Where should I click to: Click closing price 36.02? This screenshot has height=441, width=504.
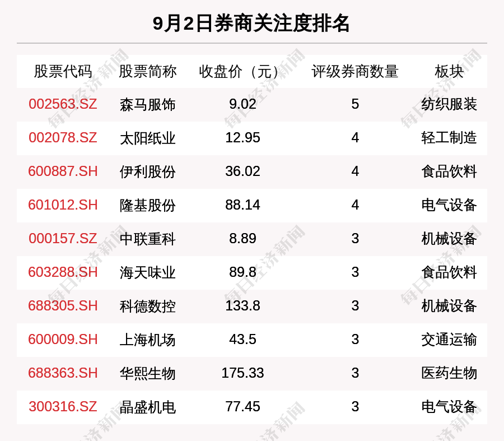tap(242, 171)
